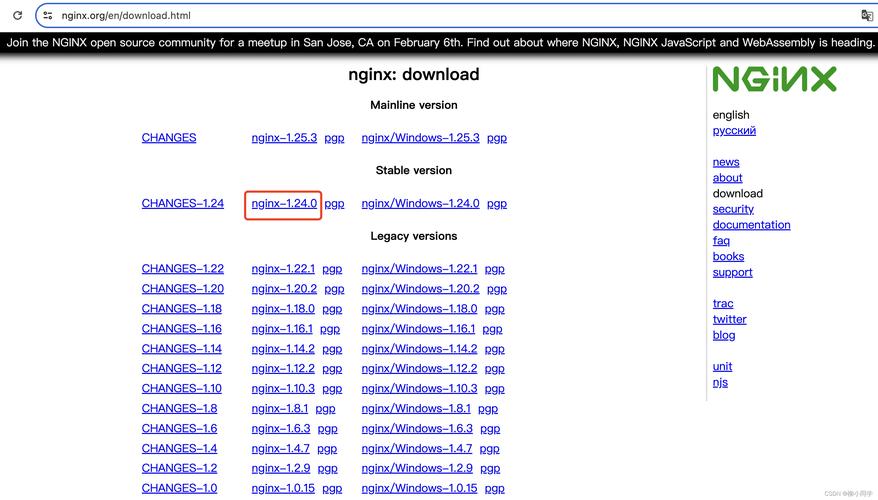Image resolution: width=878 pixels, height=500 pixels.
Task: Open CHANGES-1.8 link
Action: click(179, 409)
